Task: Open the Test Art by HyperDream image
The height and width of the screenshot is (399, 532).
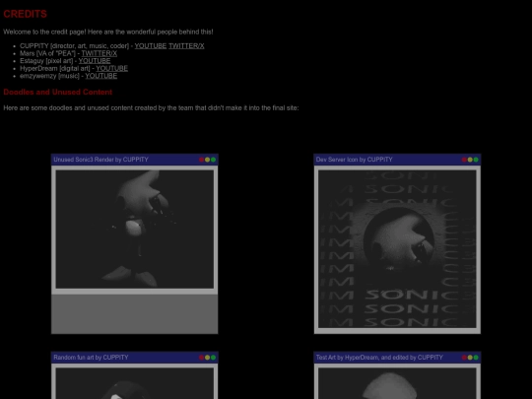Action: [x=397, y=383]
